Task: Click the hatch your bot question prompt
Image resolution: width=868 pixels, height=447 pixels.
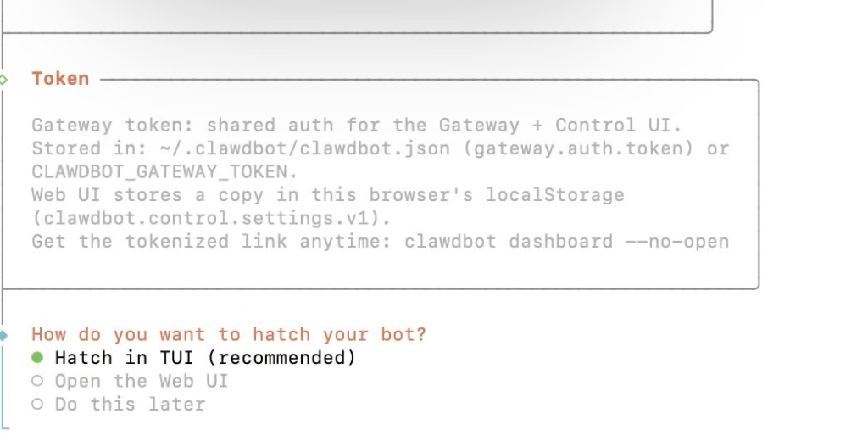Action: click(x=229, y=335)
